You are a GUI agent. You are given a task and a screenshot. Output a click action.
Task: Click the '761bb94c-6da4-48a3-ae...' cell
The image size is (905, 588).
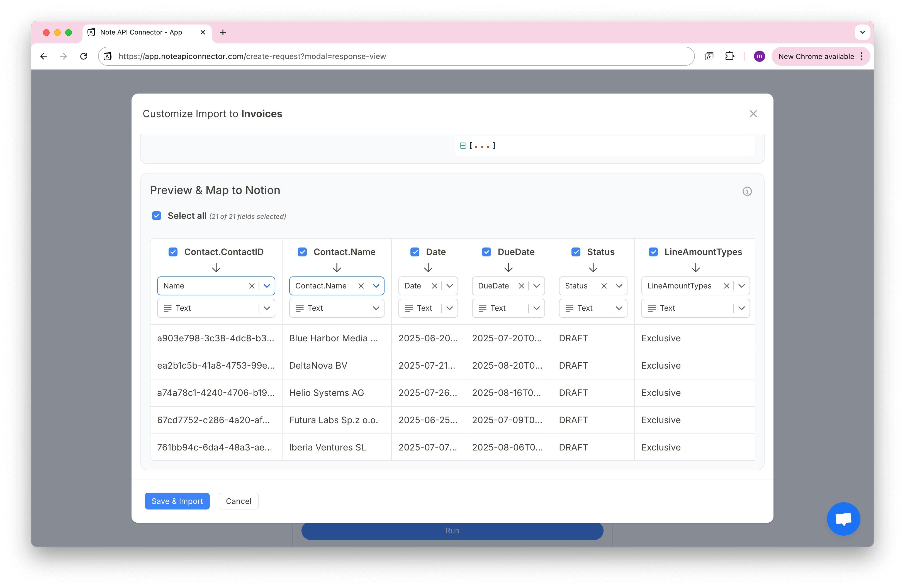click(216, 447)
